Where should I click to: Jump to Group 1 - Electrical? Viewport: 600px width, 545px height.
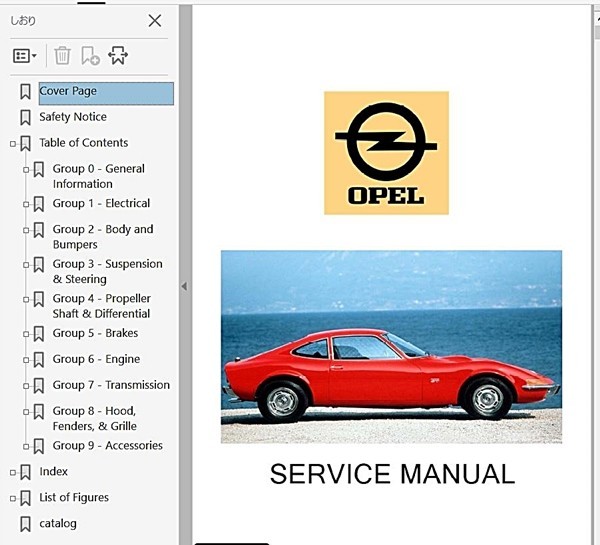click(x=101, y=203)
